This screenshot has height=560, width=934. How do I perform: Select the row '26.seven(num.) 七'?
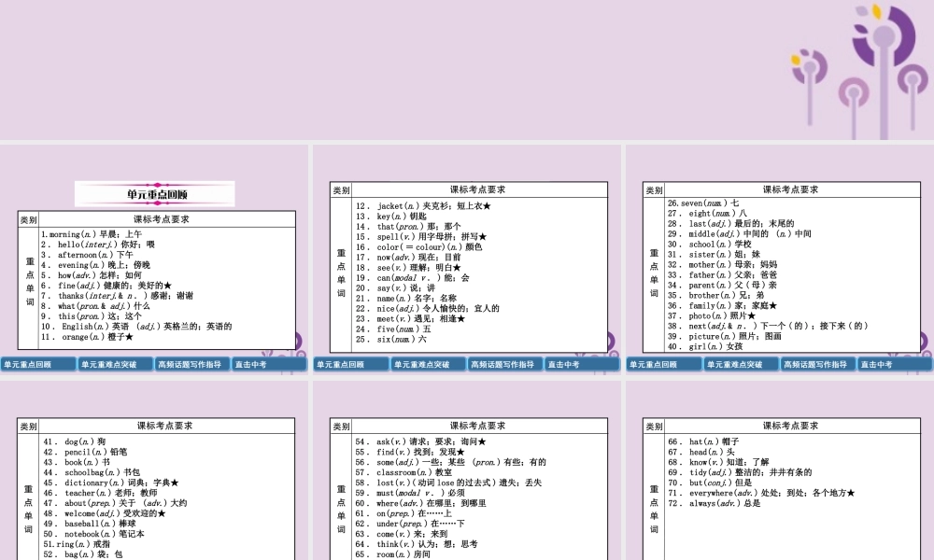(x=703, y=203)
